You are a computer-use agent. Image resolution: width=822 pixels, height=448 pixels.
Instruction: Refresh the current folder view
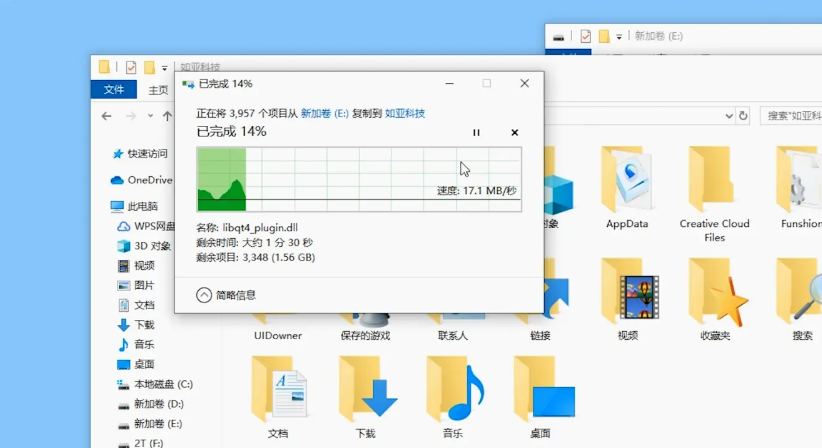[x=742, y=116]
